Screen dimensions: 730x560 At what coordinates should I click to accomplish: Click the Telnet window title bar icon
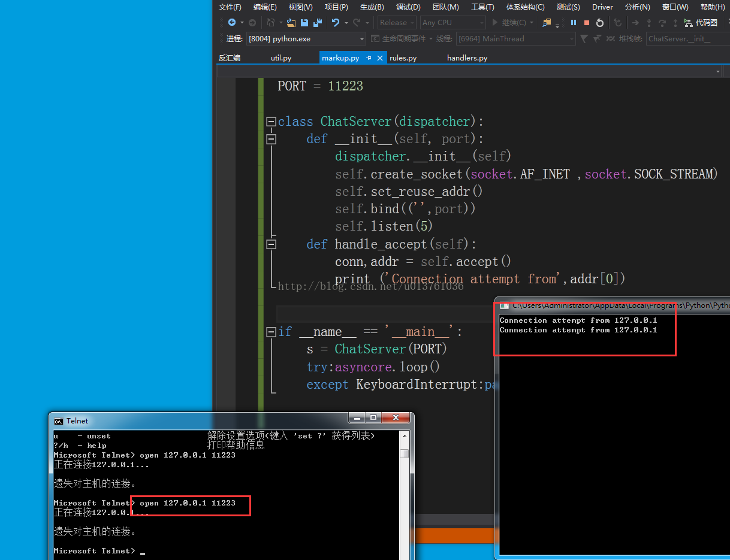[59, 421]
